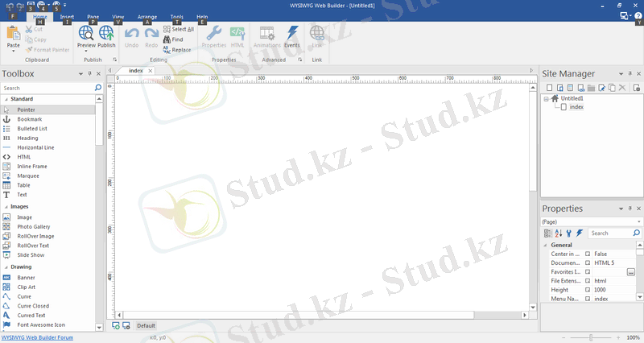Click the Copy ribbon command
Image resolution: width=644 pixels, height=343 pixels.
tap(35, 39)
